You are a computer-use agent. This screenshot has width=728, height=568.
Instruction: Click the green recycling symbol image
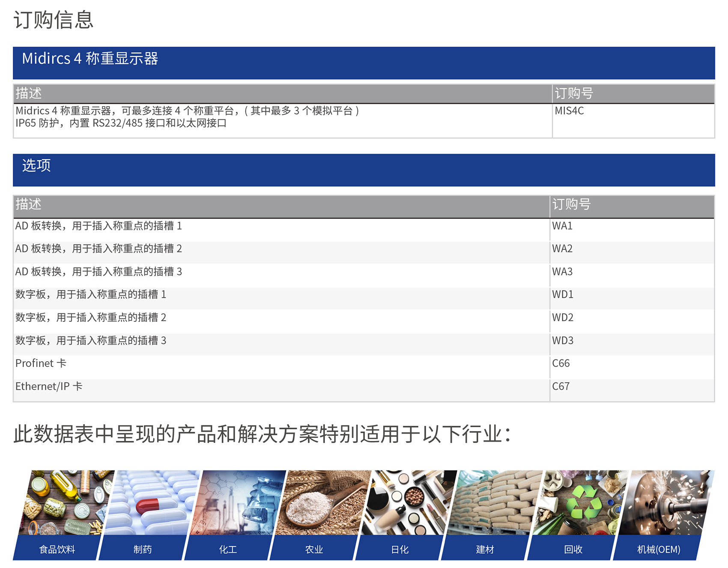[580, 503]
